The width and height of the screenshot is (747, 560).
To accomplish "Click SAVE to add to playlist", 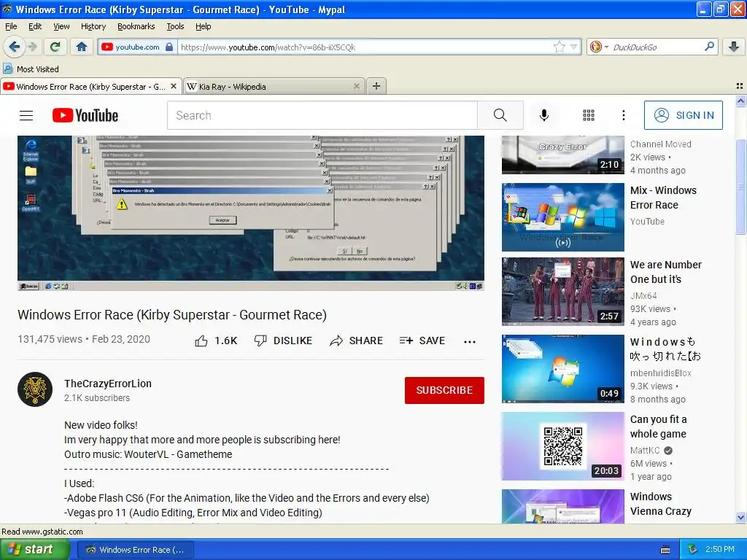I will point(422,341).
